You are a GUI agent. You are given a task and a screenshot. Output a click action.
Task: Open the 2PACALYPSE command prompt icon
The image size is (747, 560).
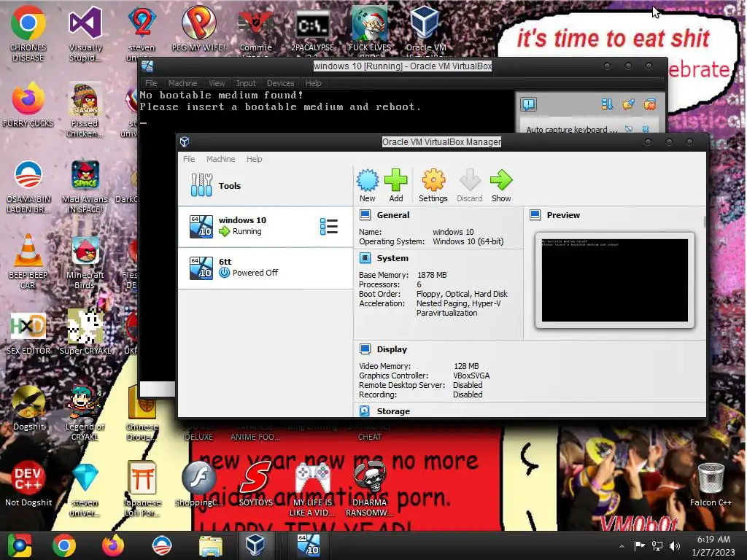pyautogui.click(x=312, y=29)
